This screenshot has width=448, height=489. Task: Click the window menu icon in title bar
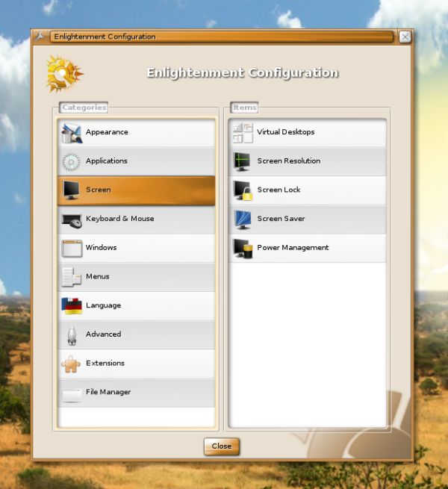pos(40,37)
